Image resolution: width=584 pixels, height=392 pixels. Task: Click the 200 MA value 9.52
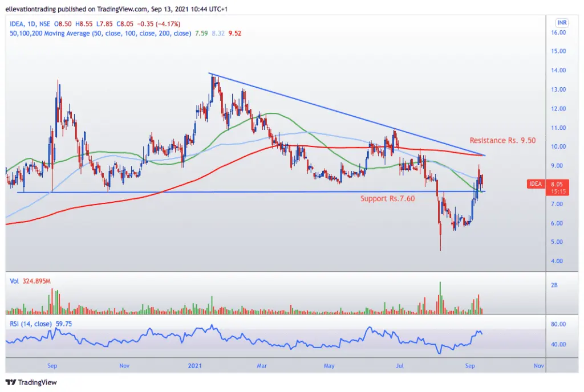pyautogui.click(x=234, y=34)
